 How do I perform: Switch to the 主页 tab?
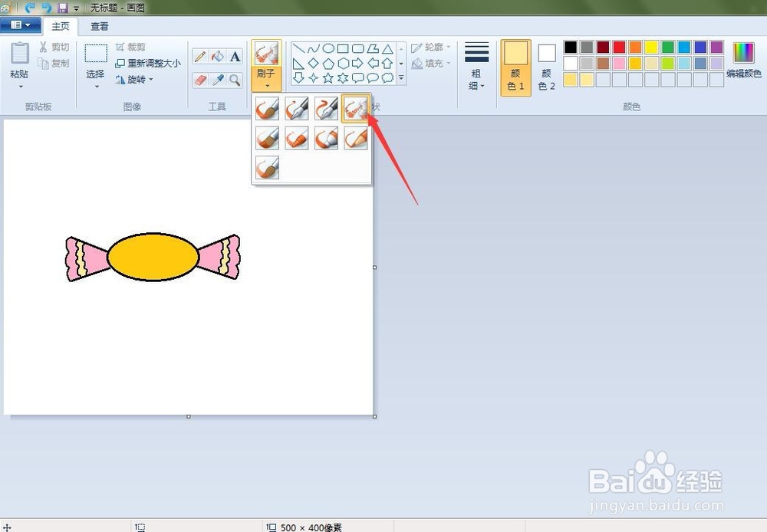61,26
